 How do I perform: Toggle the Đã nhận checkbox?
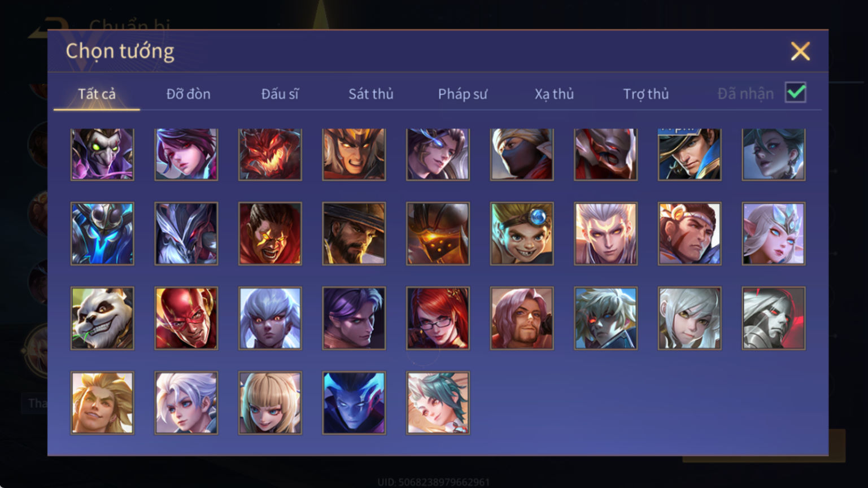coord(796,93)
